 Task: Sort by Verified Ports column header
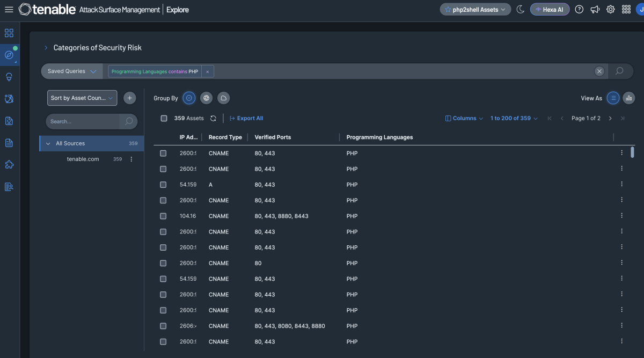click(x=273, y=137)
